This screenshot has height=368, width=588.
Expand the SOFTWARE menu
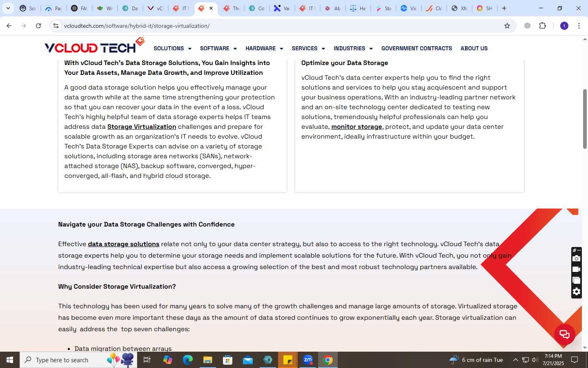point(218,48)
